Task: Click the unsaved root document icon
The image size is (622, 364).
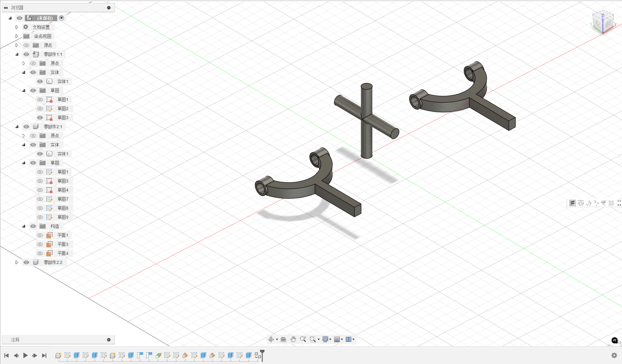Action: (x=29, y=18)
